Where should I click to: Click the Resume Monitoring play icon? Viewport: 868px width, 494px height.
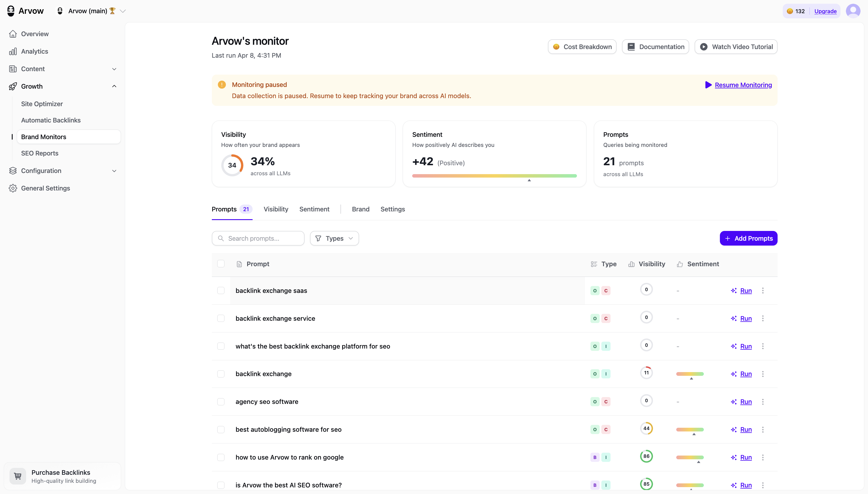[708, 85]
